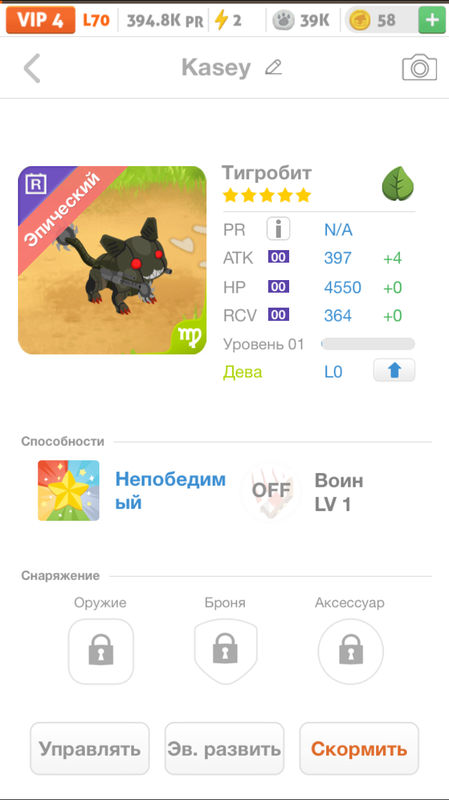Tap the paw currency 39K counter
The image size is (449, 800).
[300, 20]
